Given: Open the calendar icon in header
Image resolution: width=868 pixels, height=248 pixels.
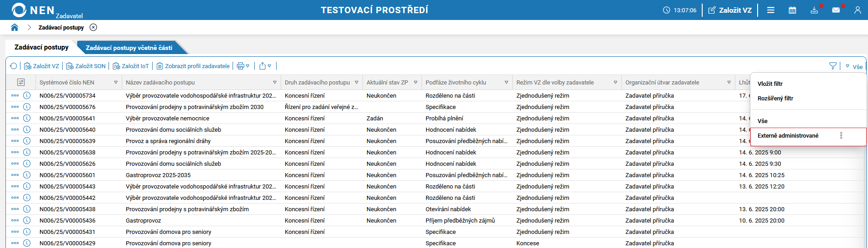Looking at the screenshot, I should [x=793, y=10].
